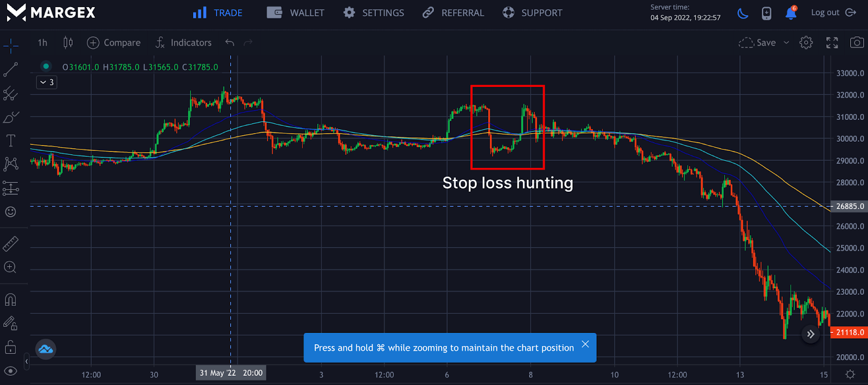Dismiss the zooming hint notification
This screenshot has height=385, width=868.
[585, 344]
